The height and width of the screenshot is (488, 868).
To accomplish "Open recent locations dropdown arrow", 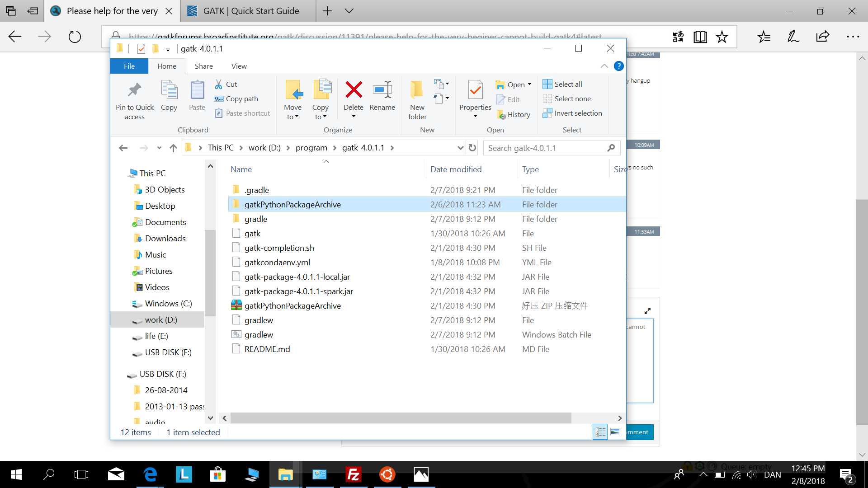I will tap(159, 148).
